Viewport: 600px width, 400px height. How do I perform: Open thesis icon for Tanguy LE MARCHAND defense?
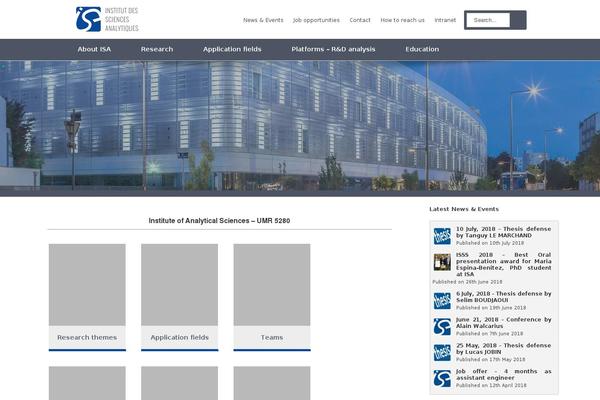442,236
